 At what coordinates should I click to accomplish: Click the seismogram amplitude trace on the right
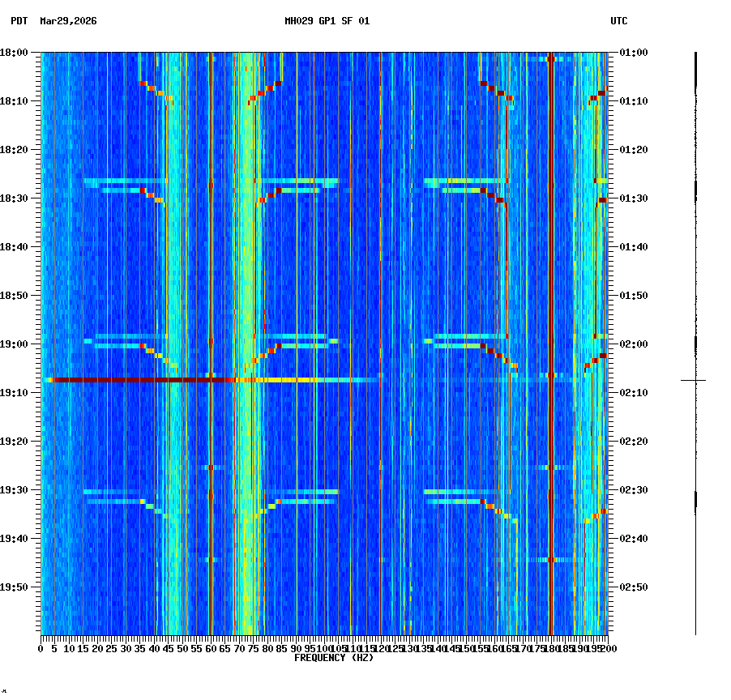click(695, 243)
